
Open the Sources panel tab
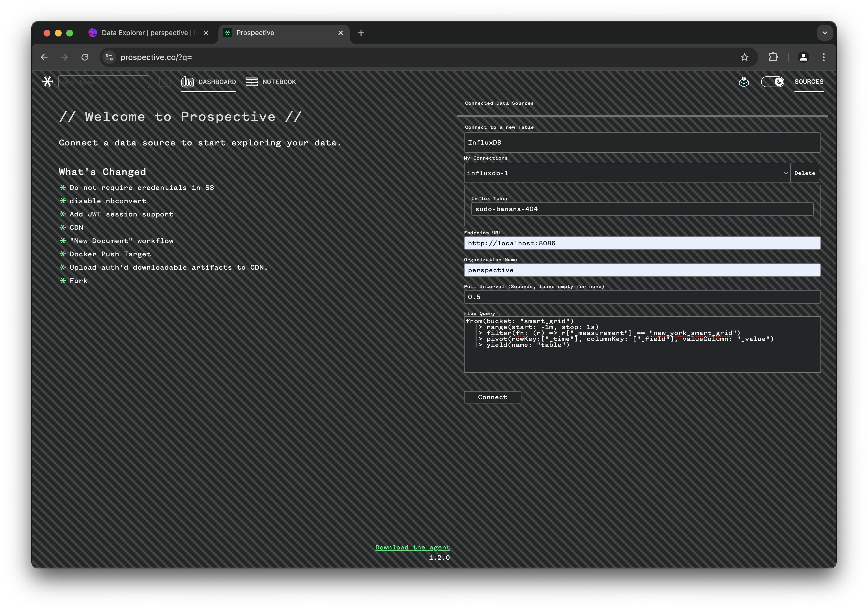(x=809, y=82)
